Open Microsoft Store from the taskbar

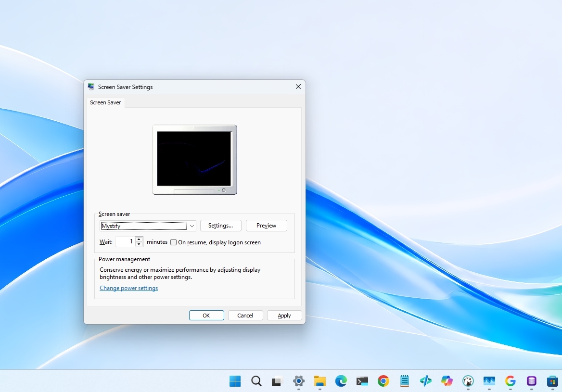pyautogui.click(x=552, y=381)
